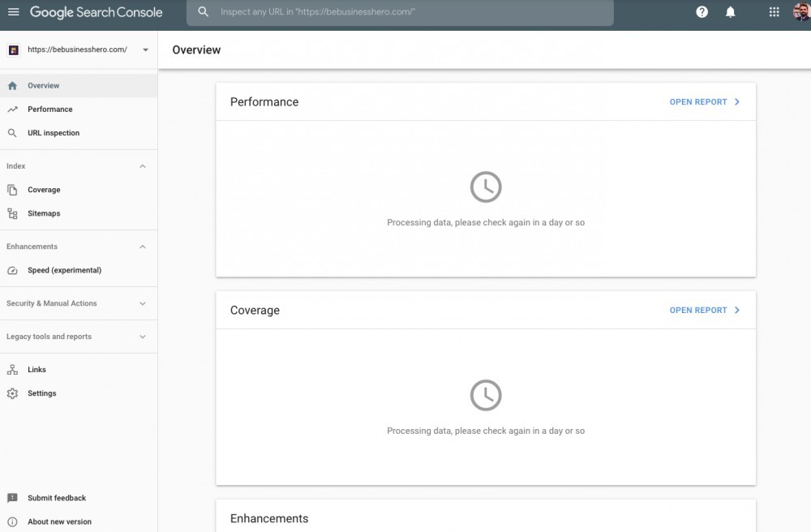Expand Legacy tools and reports section
The height and width of the screenshot is (532, 811).
point(143,337)
